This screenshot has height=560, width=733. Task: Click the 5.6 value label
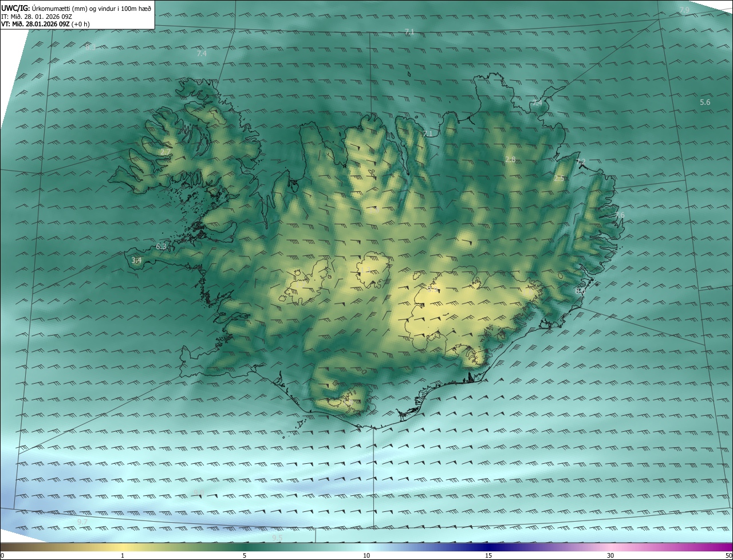[x=705, y=102]
